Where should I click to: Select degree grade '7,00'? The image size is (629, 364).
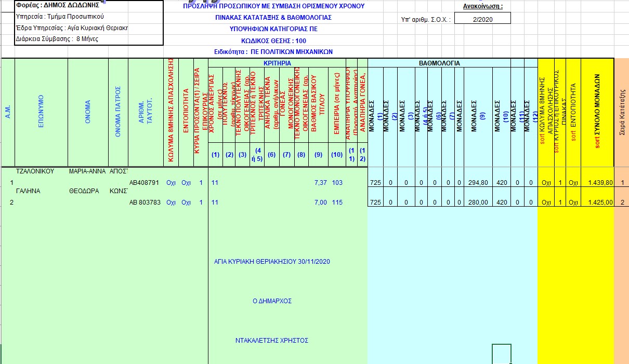[320, 203]
